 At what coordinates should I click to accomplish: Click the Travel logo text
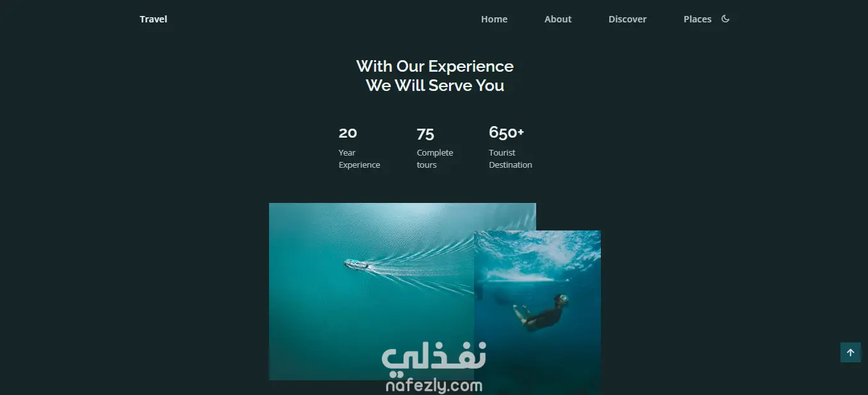click(x=153, y=19)
